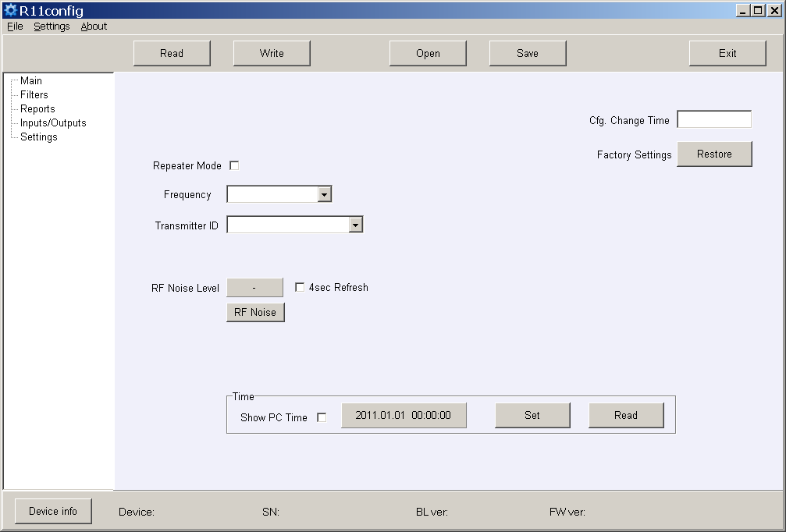This screenshot has width=786, height=532.
Task: Open the About menu
Action: tap(94, 26)
